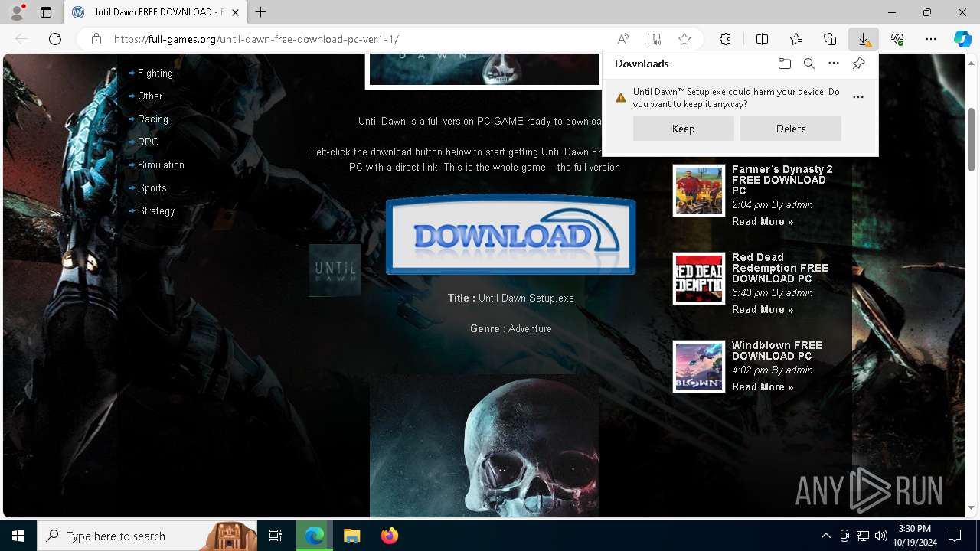
Task: Open a new tab with plus
Action: tap(261, 12)
